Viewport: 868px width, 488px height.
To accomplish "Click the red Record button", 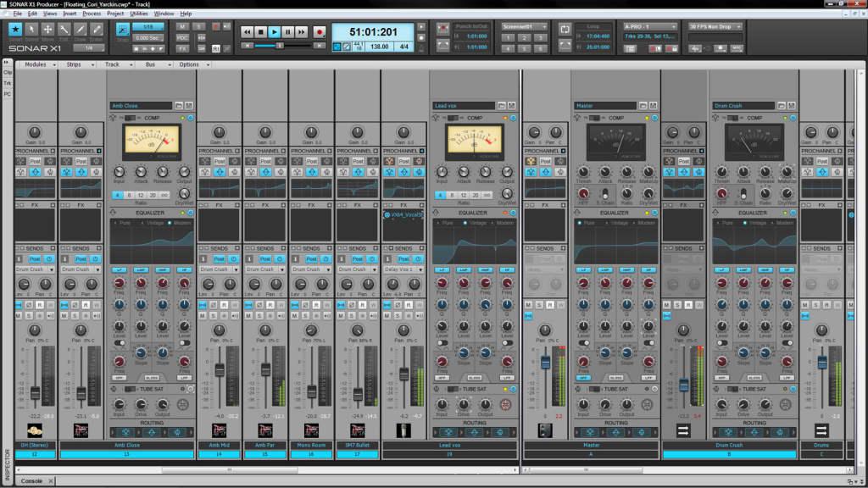I will [320, 31].
